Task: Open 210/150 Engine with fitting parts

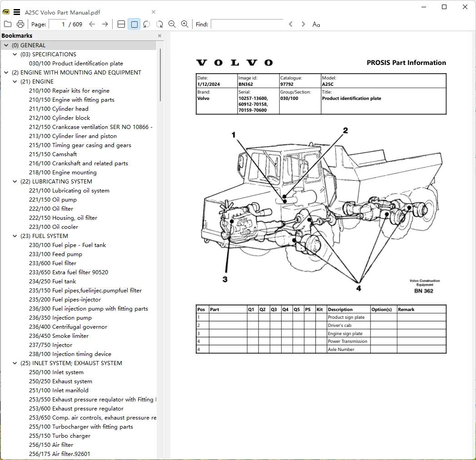Action: (x=72, y=100)
